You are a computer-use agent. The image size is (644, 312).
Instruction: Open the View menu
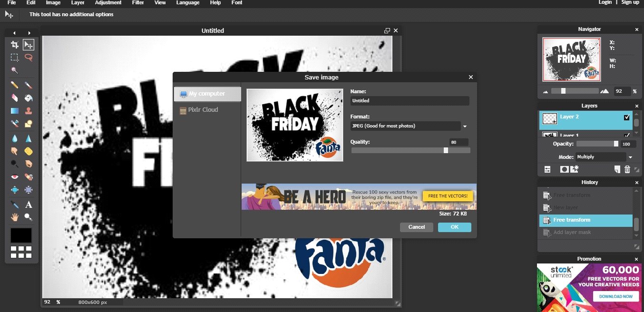coord(160,2)
